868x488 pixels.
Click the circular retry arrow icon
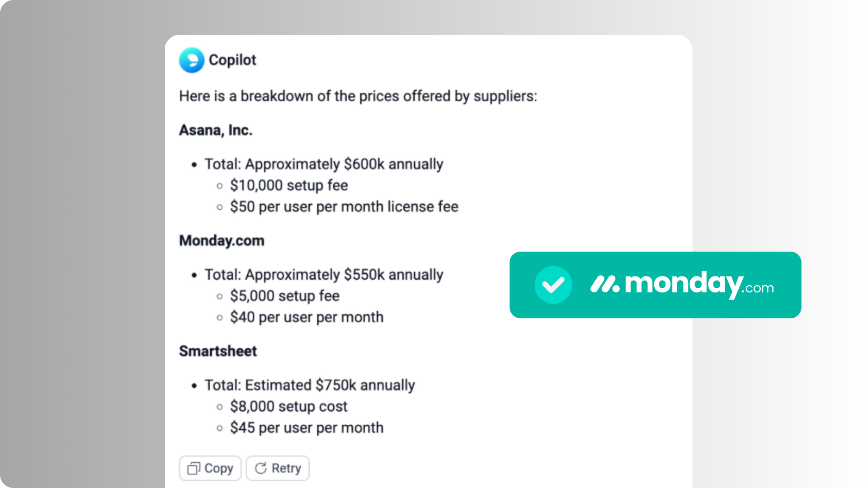click(x=261, y=468)
